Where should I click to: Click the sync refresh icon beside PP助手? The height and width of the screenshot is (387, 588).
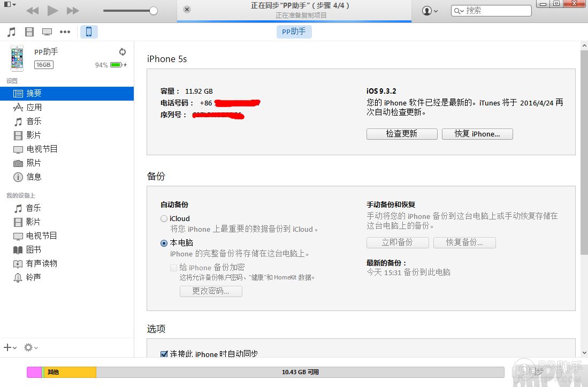(123, 52)
